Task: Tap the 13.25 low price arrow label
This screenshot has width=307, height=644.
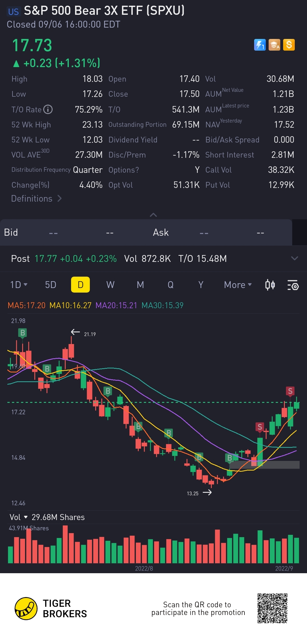Action: click(x=199, y=493)
